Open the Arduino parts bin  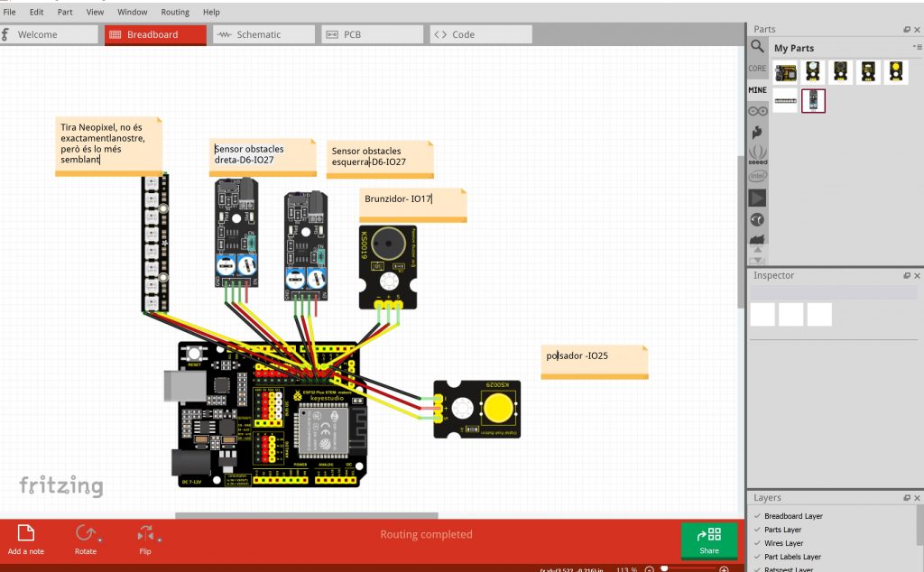click(x=757, y=111)
